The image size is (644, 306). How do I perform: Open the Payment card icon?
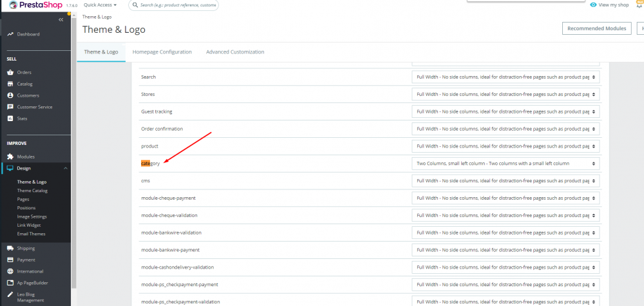(10, 260)
